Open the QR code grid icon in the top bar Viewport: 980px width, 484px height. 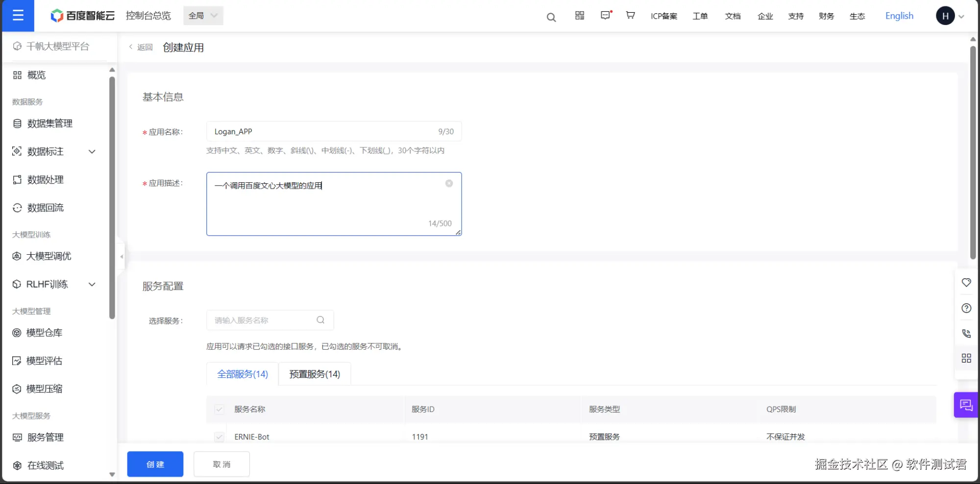pos(580,16)
